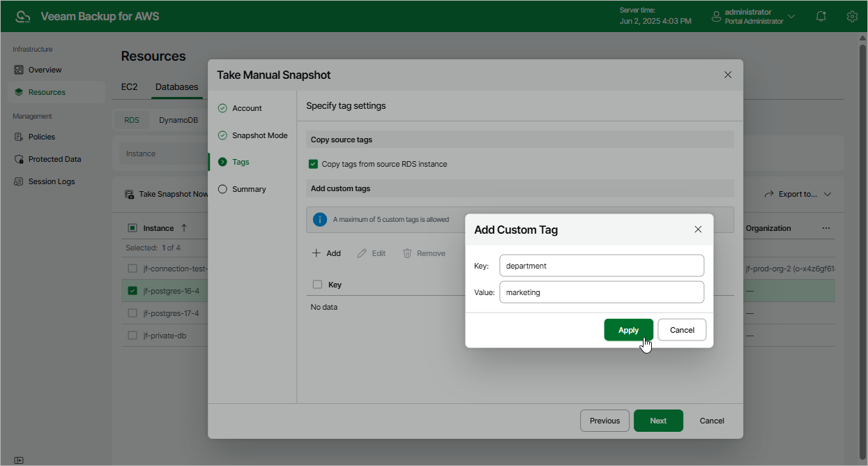Cancel the Add Custom Tag dialog
The height and width of the screenshot is (466, 868).
(682, 330)
